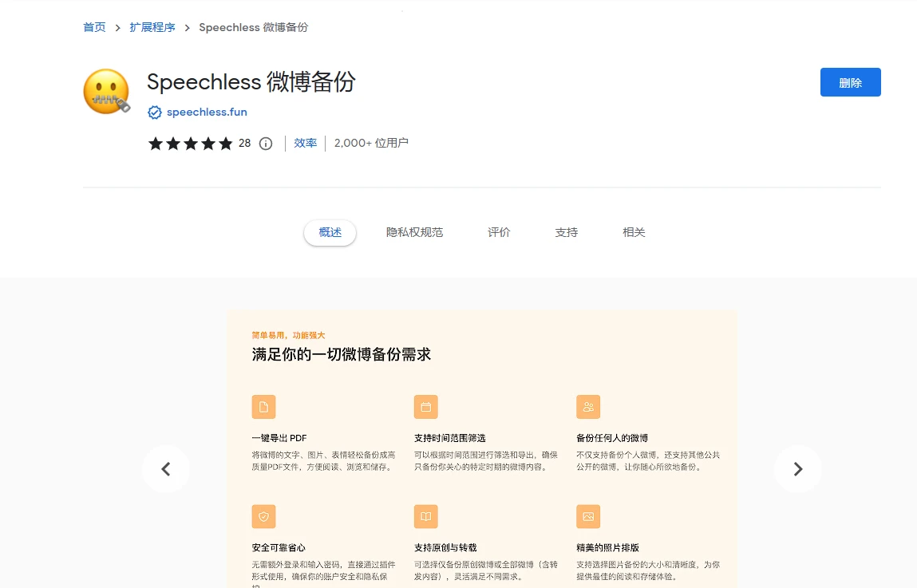
Task: Select the 支持 tab
Action: tap(566, 232)
